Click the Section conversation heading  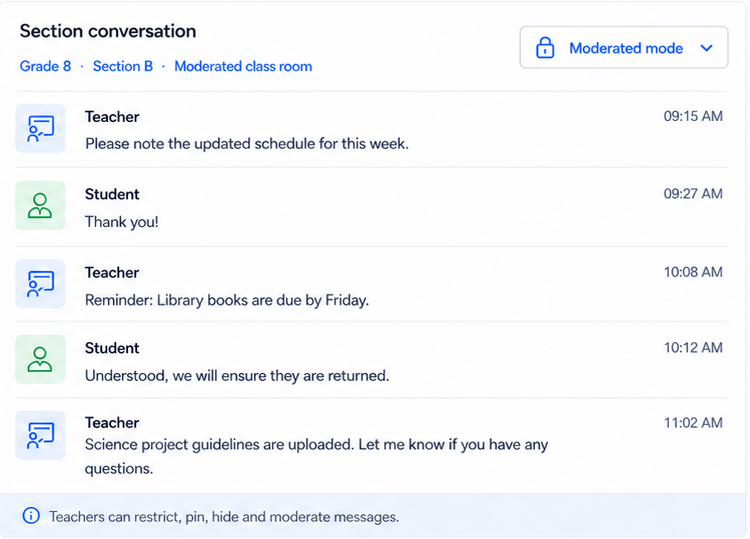coord(108,31)
